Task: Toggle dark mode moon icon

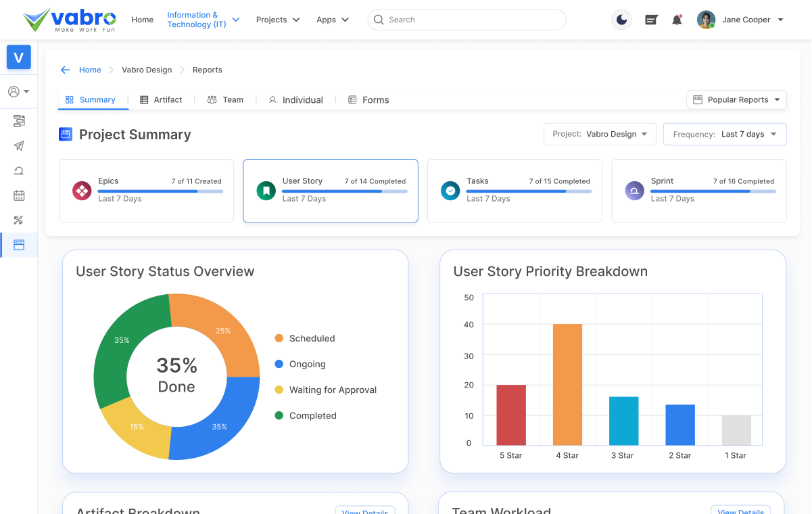Action: tap(621, 20)
